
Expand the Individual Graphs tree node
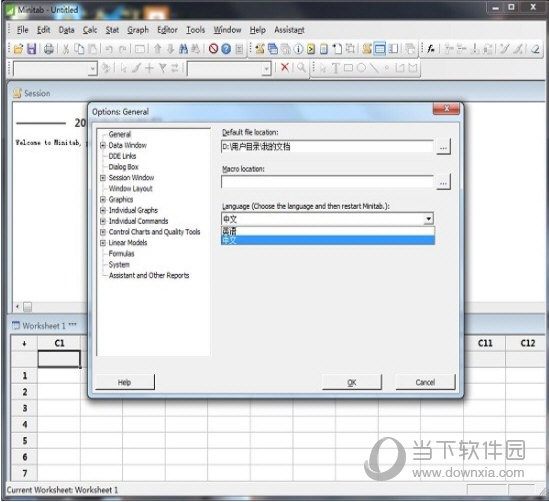pyautogui.click(x=103, y=210)
